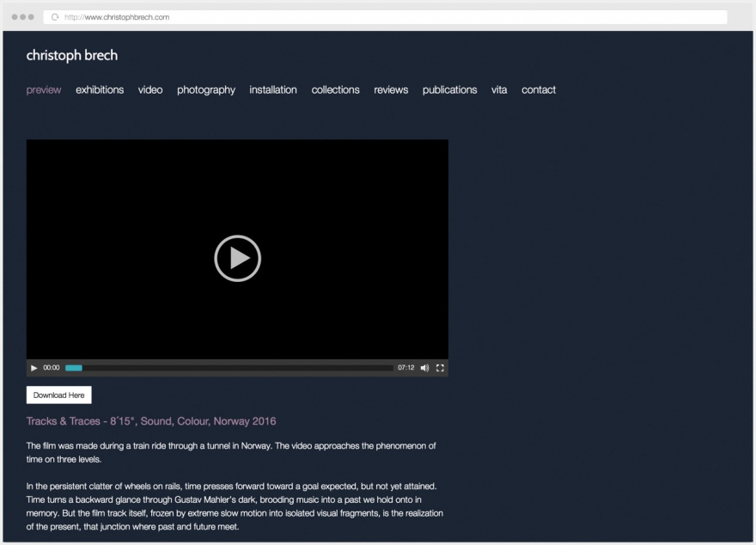Image resolution: width=756 pixels, height=545 pixels.
Task: Open the preview menu item
Action: pyautogui.click(x=44, y=90)
